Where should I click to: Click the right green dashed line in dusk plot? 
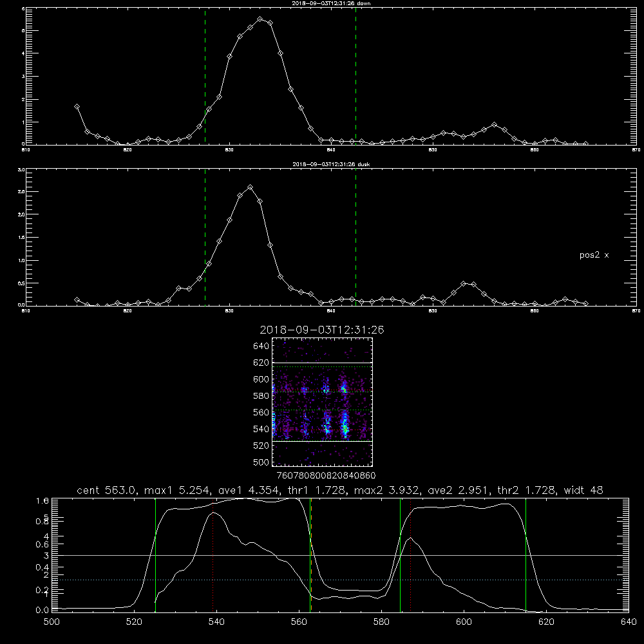pyautogui.click(x=355, y=237)
